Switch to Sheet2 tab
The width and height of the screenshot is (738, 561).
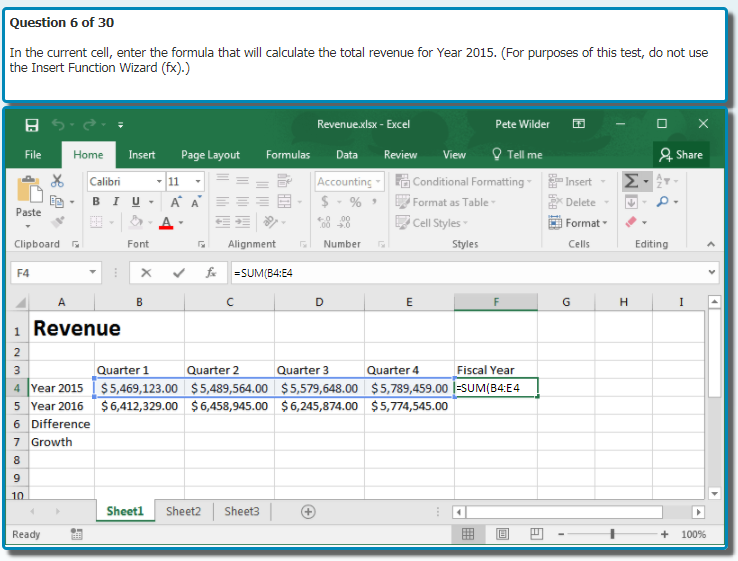click(x=183, y=511)
